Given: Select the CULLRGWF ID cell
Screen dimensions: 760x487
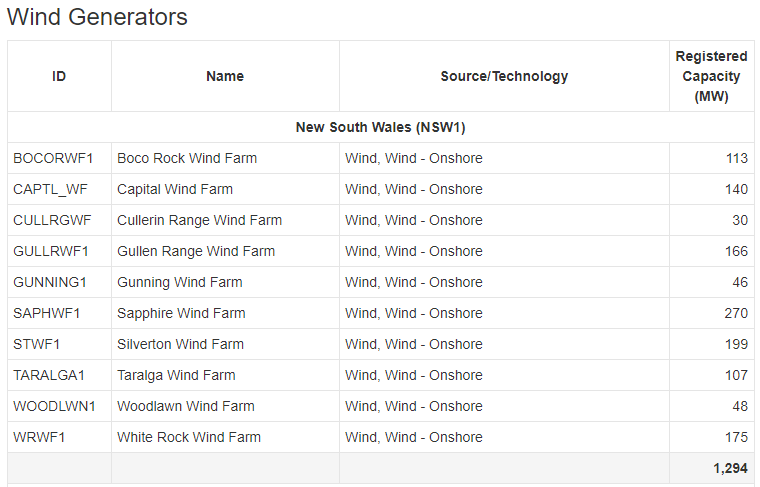Looking at the screenshot, I should coord(52,220).
